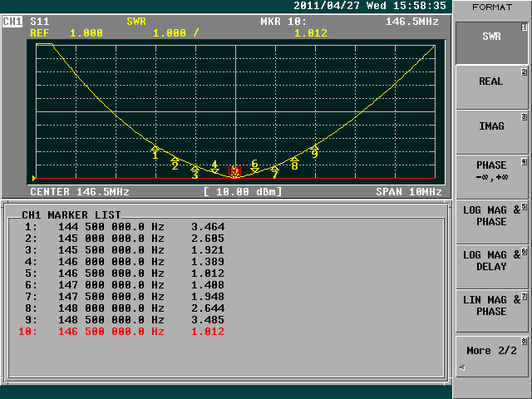Select the SWR format softkey

pyautogui.click(x=491, y=43)
